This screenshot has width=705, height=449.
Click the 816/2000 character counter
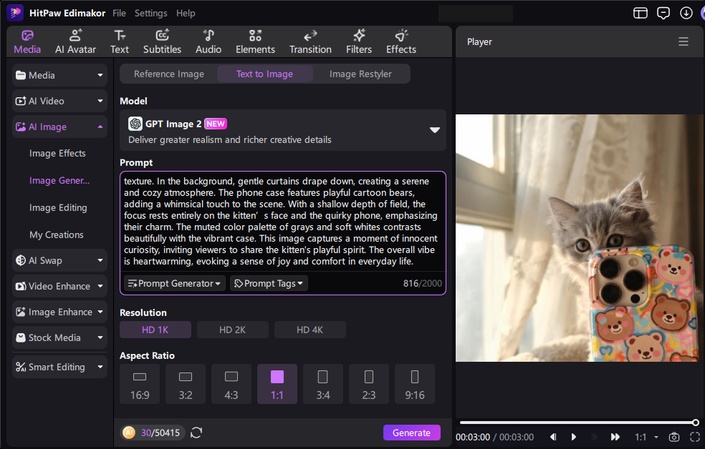click(422, 283)
